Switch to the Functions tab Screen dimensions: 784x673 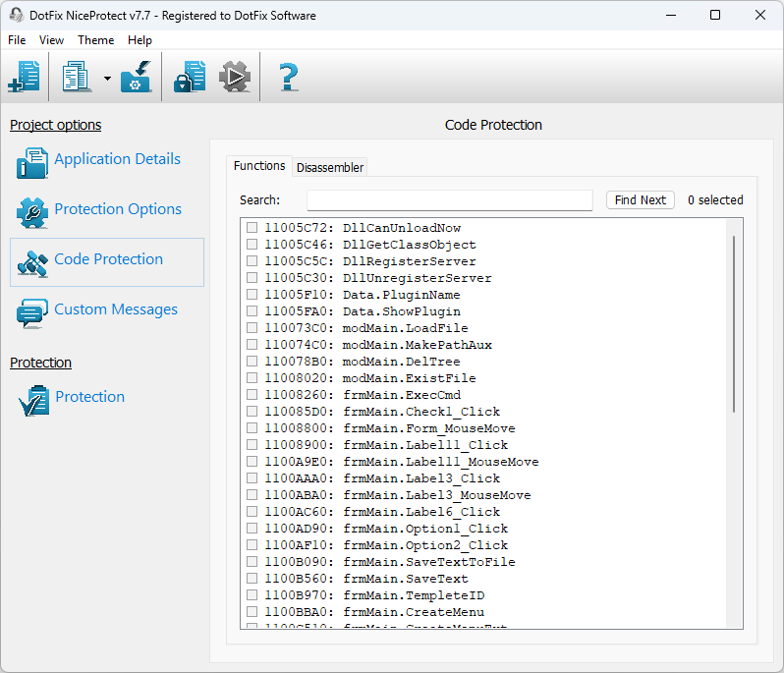pyautogui.click(x=259, y=166)
